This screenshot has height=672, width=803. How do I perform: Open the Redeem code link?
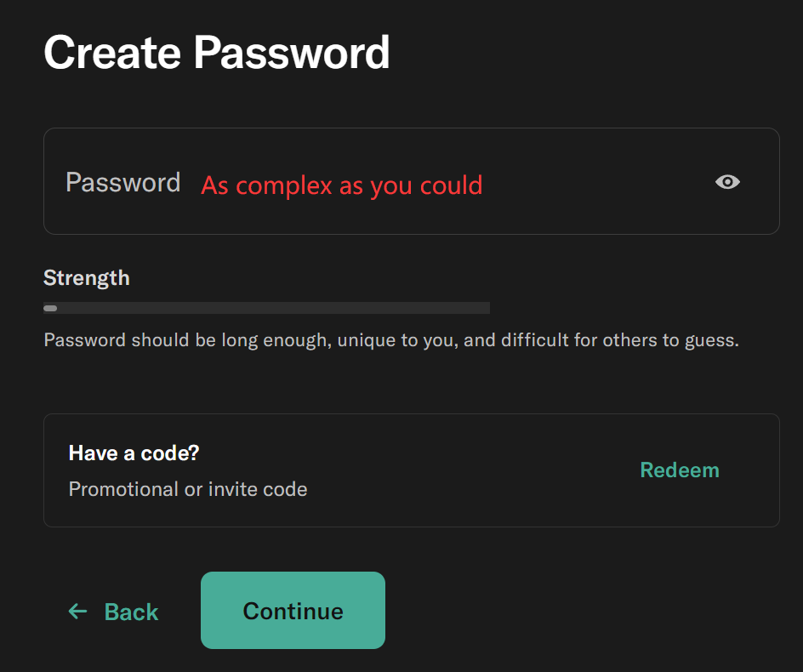coord(679,470)
